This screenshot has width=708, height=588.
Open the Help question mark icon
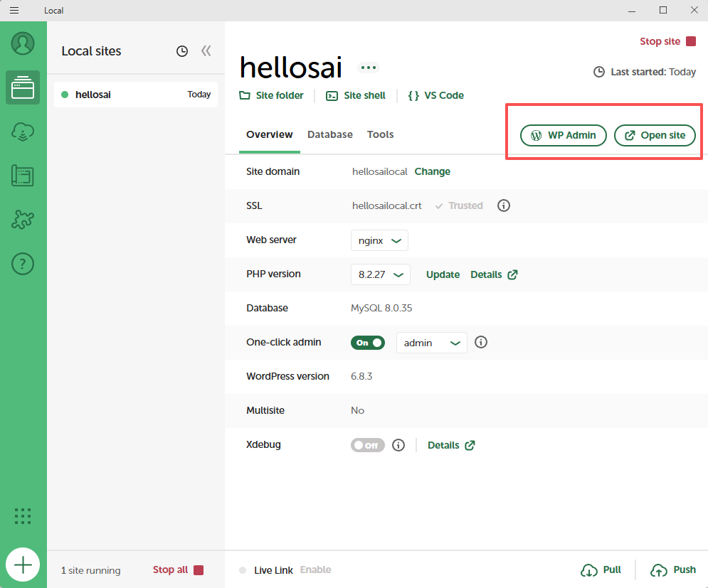23,264
